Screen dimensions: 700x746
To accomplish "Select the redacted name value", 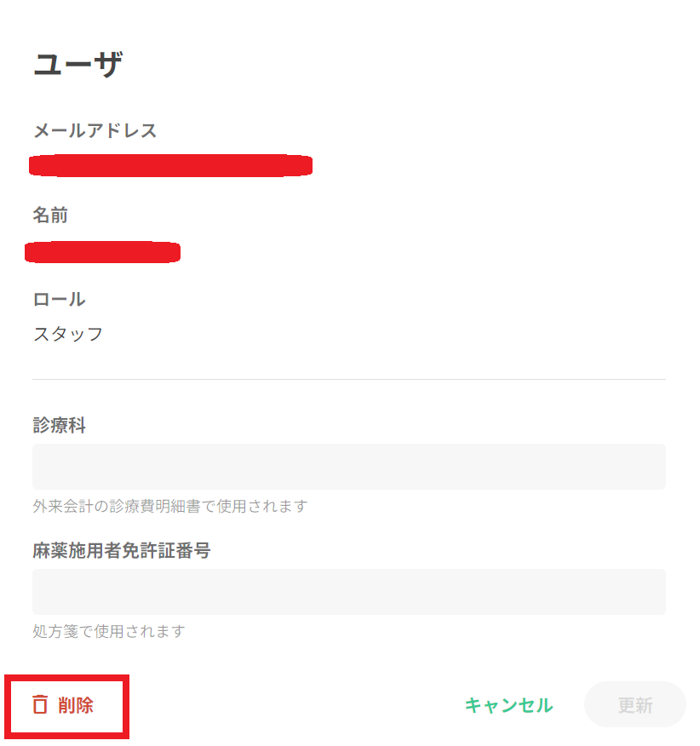I will [103, 252].
